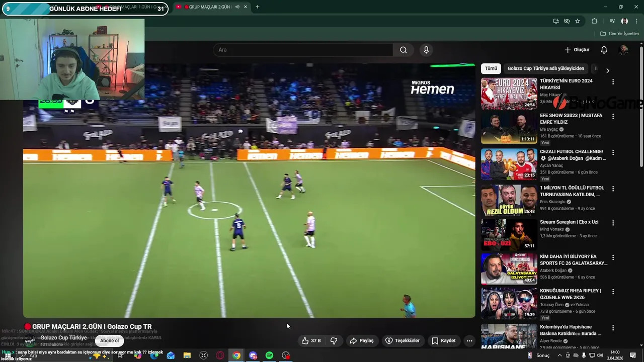
Task: Click the Mind Vorteks channel name
Action: [552, 229]
